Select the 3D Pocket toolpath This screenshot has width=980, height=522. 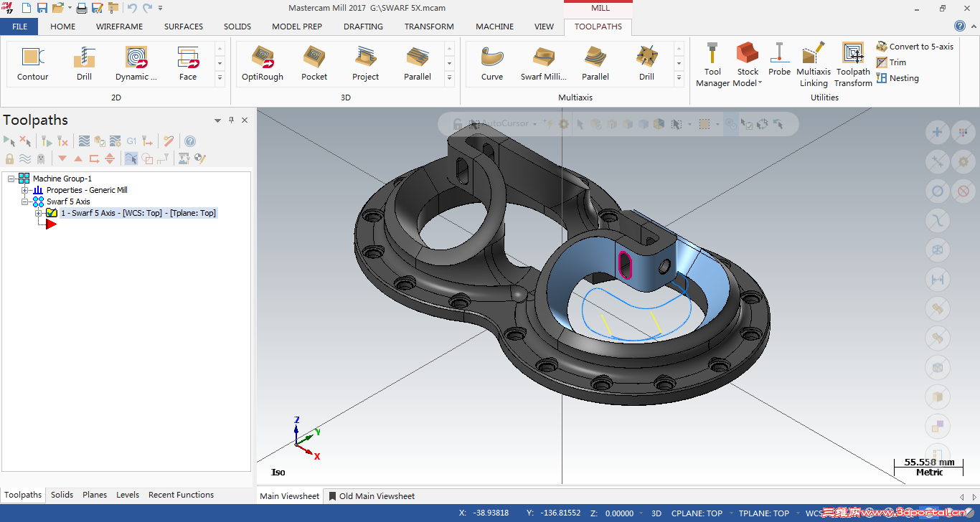[x=314, y=64]
